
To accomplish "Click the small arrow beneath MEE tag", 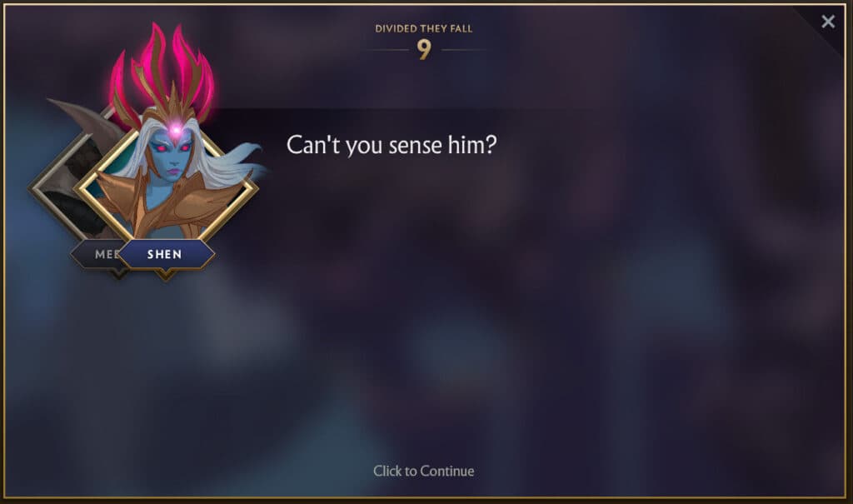I will click(117, 274).
